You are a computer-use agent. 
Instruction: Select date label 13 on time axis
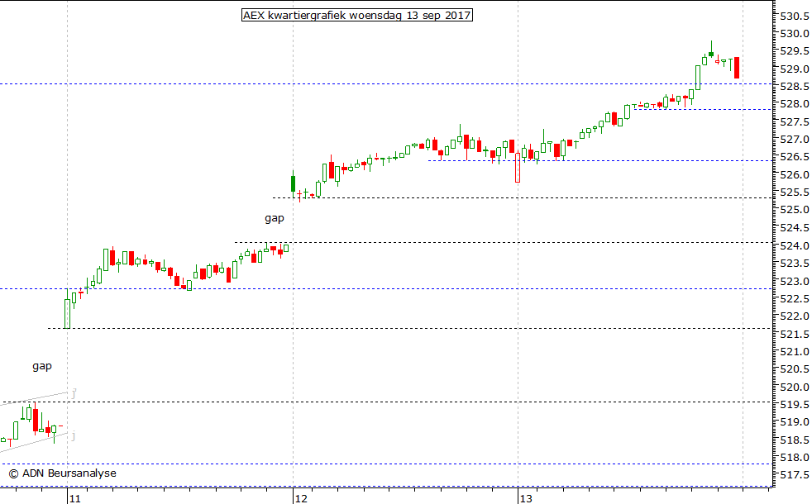coord(526,499)
